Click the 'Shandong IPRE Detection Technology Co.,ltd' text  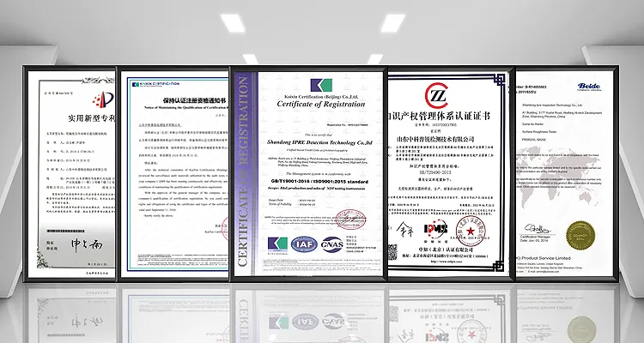[x=319, y=142]
